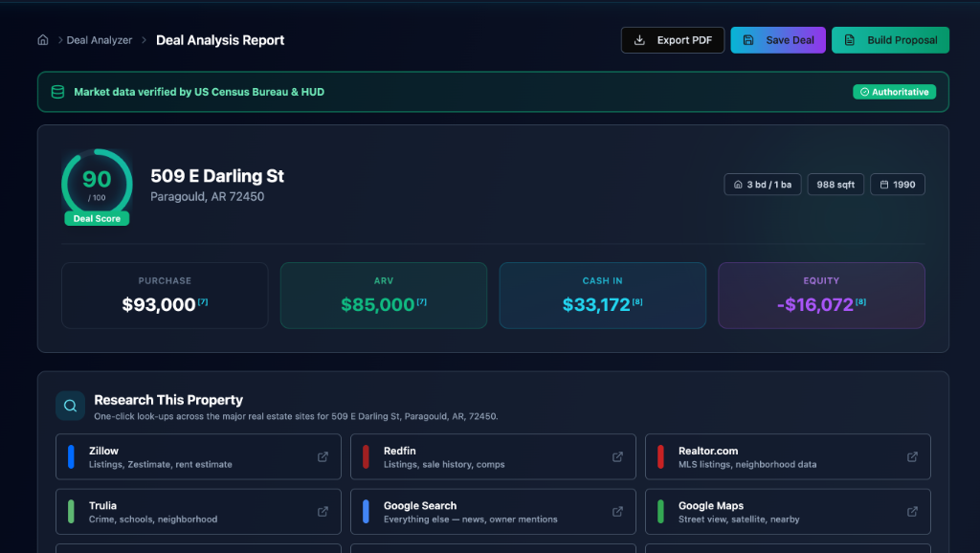The height and width of the screenshot is (553, 980).
Task: Open the Trulia lookup card
Action: tap(198, 512)
